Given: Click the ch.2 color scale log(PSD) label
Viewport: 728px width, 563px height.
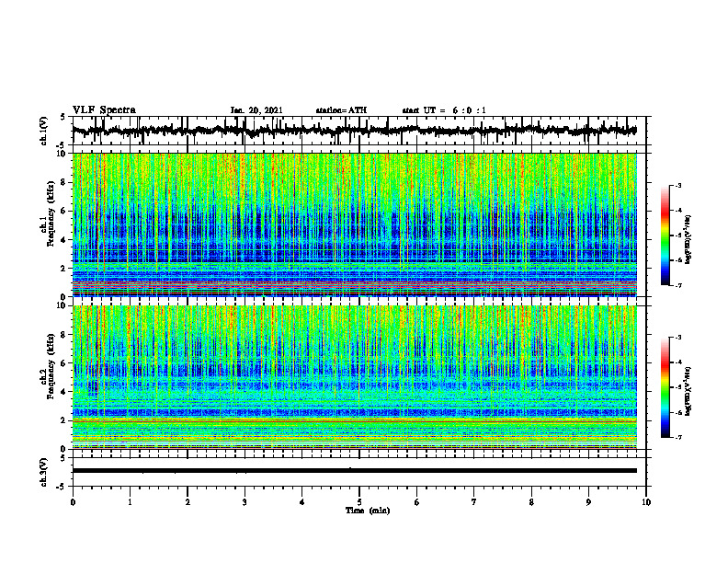Looking at the screenshot, I should pos(688,391).
